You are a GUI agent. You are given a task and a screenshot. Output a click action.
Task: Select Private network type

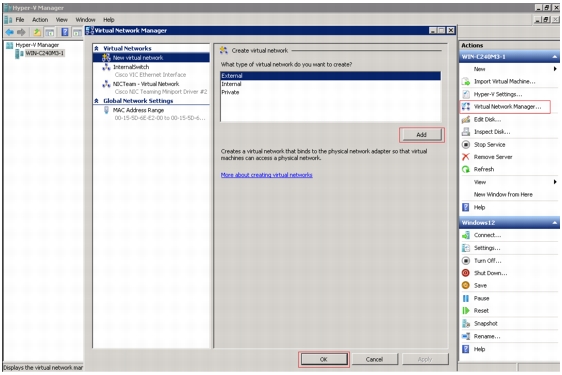coord(330,92)
